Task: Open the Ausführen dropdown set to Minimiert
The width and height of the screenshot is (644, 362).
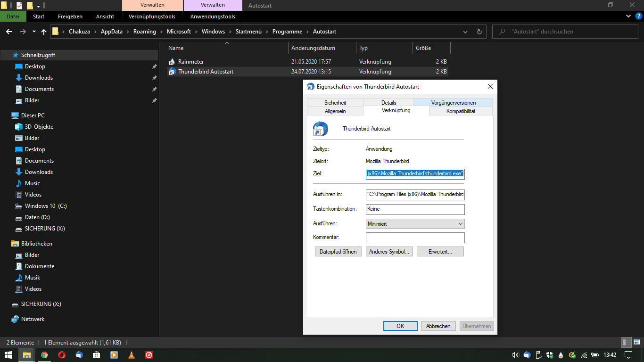Action: (x=415, y=224)
